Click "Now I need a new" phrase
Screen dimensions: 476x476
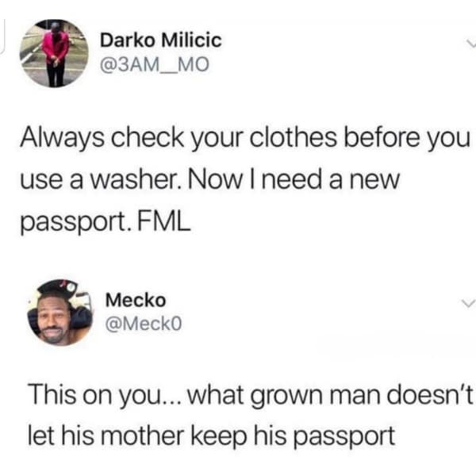294,180
